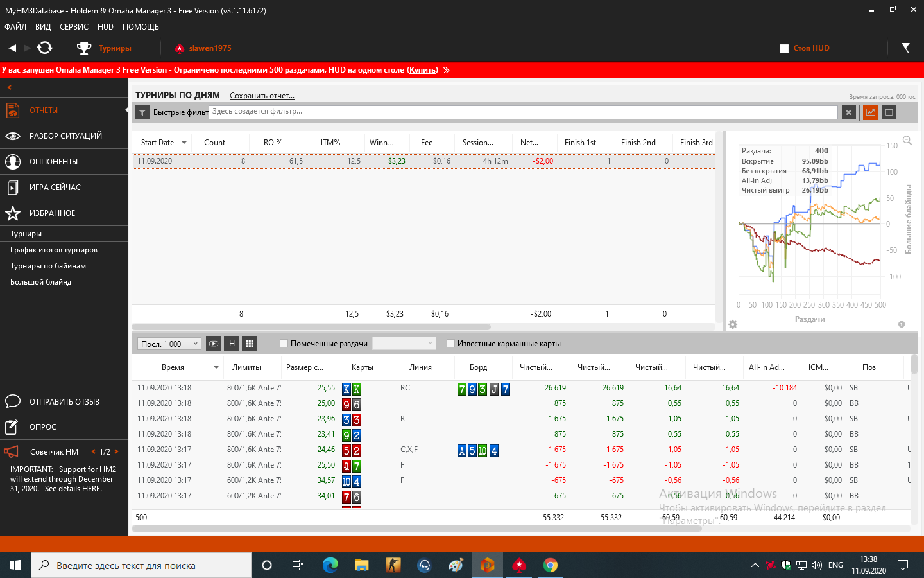Open Microsoft Edge from taskbar
924x578 pixels.
coord(330,565)
